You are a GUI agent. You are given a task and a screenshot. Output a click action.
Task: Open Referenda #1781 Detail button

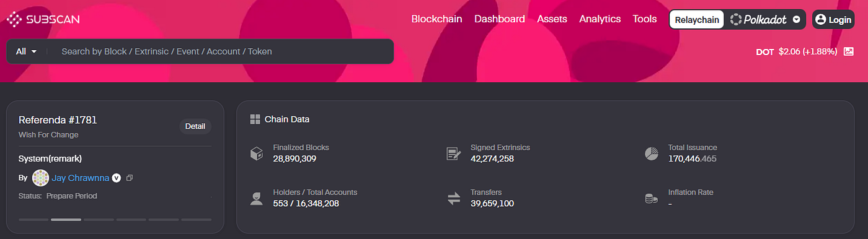point(195,126)
